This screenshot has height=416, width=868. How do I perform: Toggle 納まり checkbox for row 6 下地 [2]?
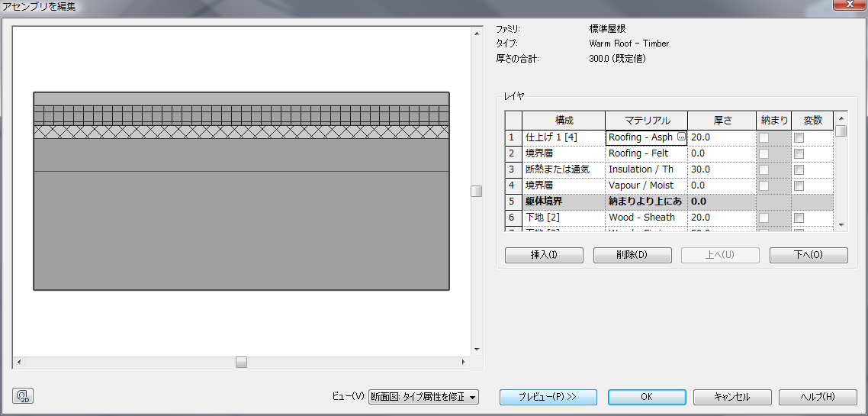pos(764,218)
